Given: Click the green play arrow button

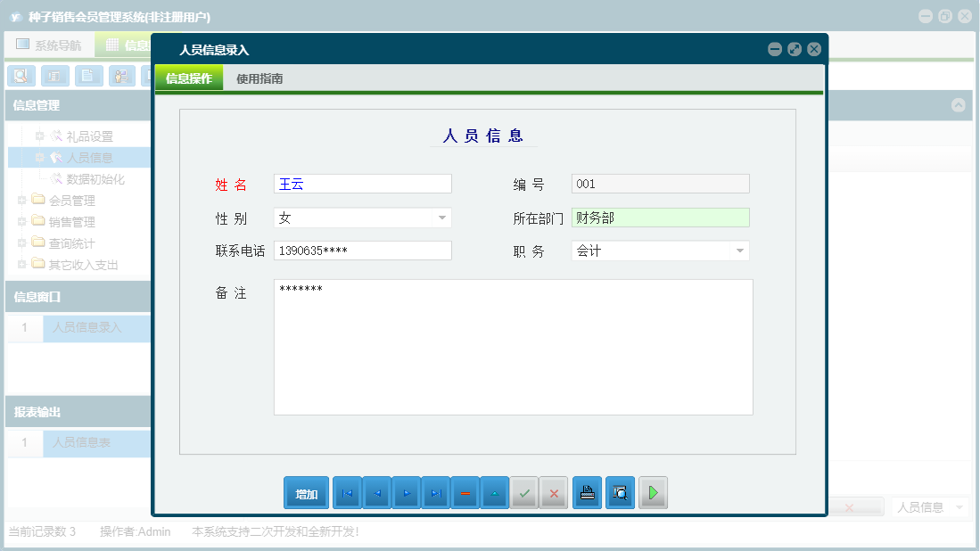Looking at the screenshot, I should tap(653, 493).
